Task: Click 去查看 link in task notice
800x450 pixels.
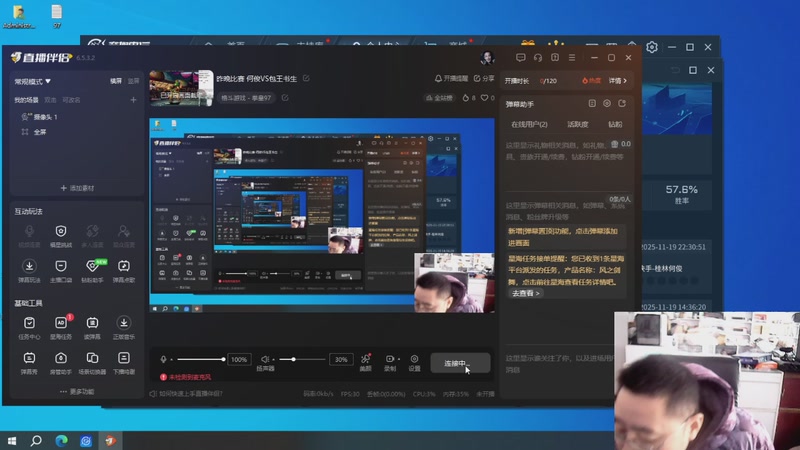Action: [525, 293]
